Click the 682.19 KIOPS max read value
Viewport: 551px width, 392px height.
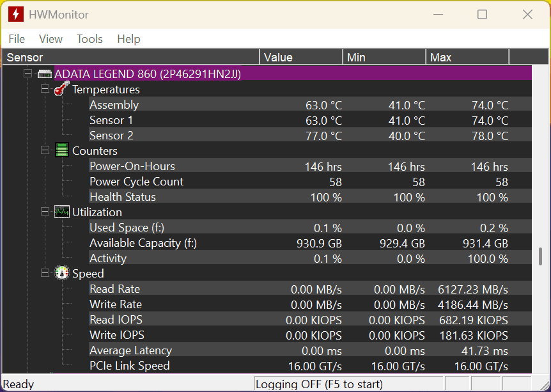[474, 320]
